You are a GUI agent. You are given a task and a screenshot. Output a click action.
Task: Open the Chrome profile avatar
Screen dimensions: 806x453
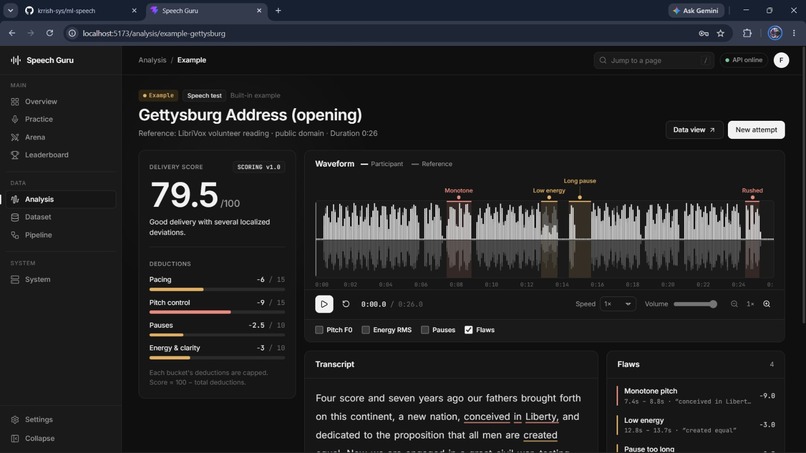775,33
